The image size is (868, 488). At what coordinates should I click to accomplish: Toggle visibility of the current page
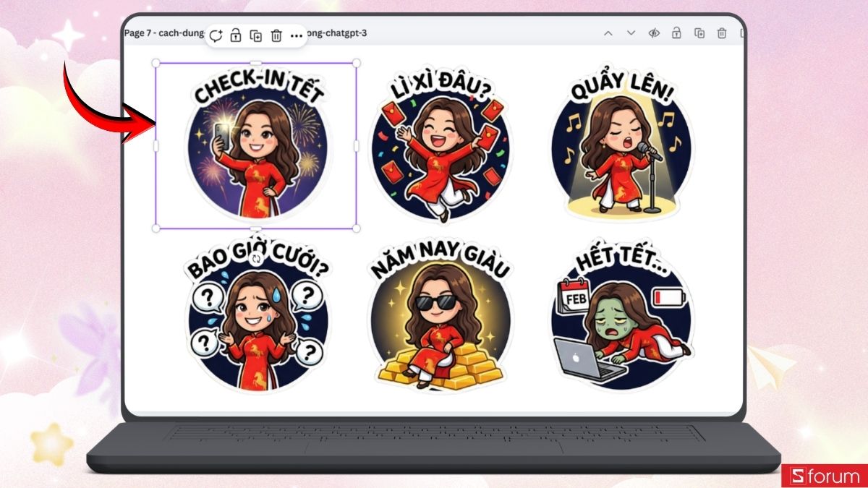(655, 33)
